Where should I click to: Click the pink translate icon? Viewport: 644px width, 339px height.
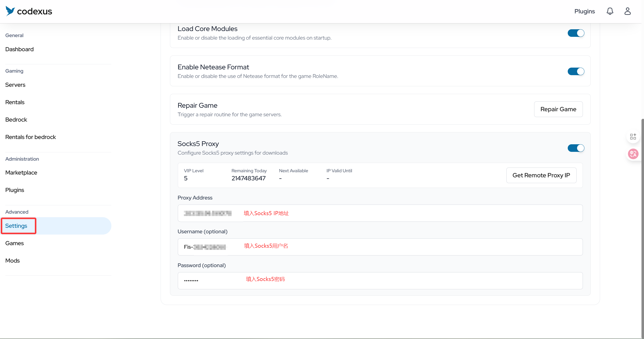633,154
